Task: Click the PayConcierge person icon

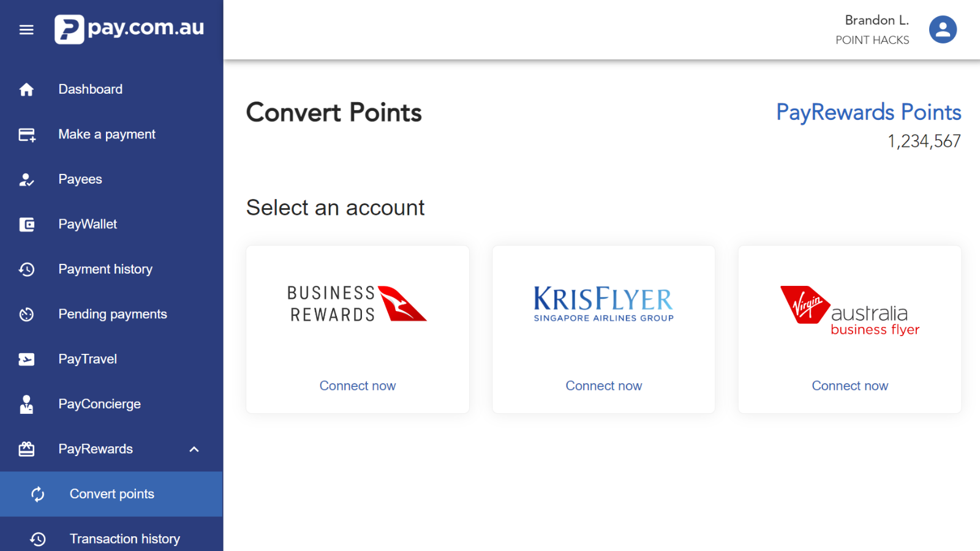Action: point(26,404)
